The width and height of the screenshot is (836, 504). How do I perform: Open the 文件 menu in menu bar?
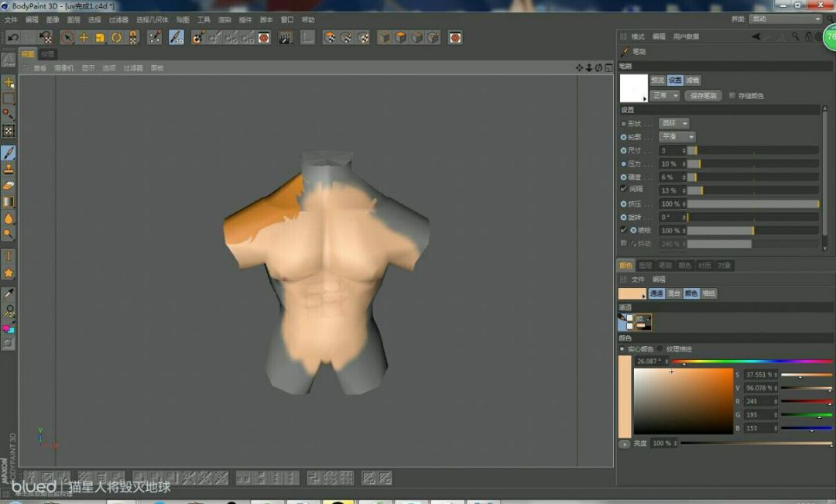(11, 19)
